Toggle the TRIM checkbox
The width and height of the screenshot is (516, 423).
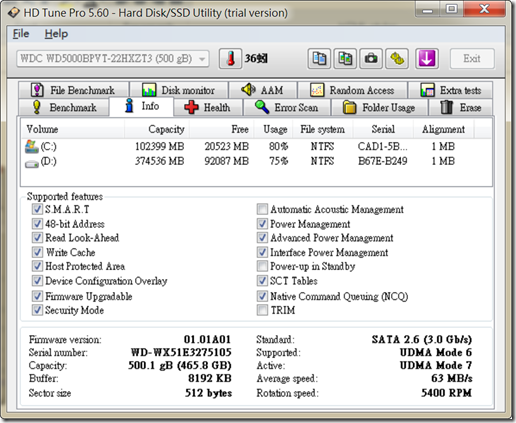(x=262, y=310)
